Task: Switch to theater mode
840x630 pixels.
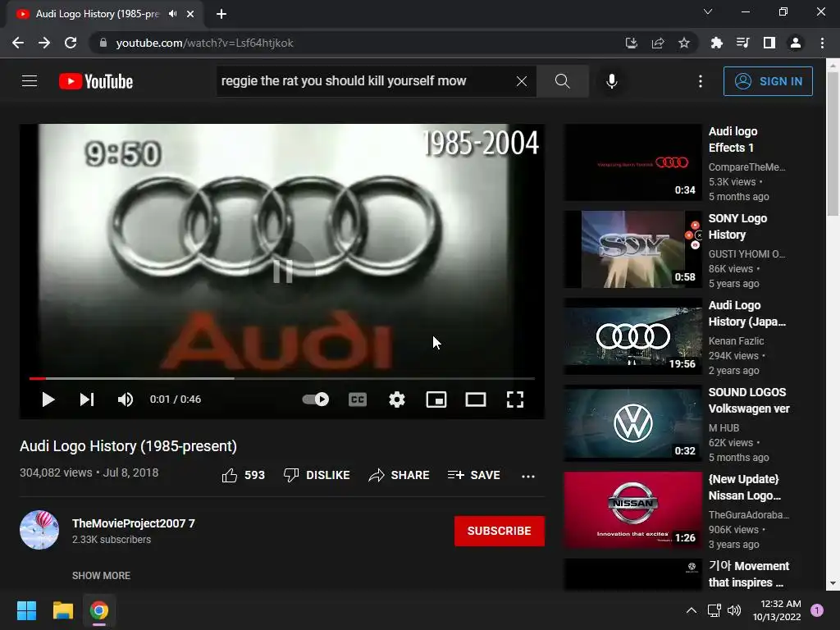Action: tap(475, 399)
